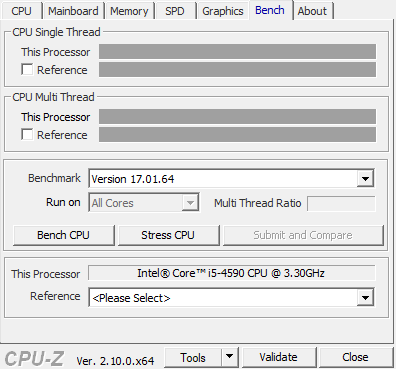Click the Multi Thread This Processor bar
Viewport: 396px width, 369px height.
pyautogui.click(x=237, y=116)
